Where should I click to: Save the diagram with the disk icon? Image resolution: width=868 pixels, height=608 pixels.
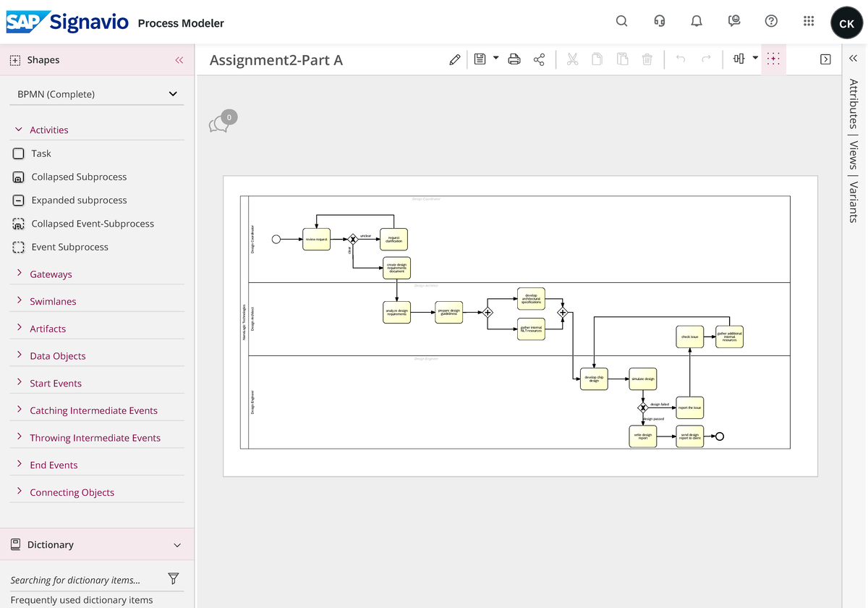[x=480, y=59]
